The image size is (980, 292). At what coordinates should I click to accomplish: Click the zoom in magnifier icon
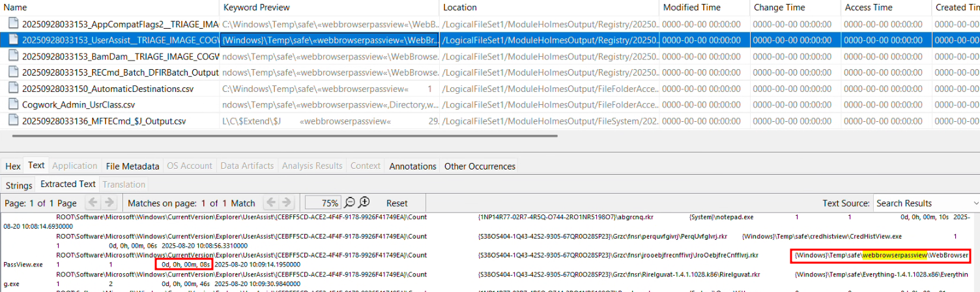coord(364,203)
